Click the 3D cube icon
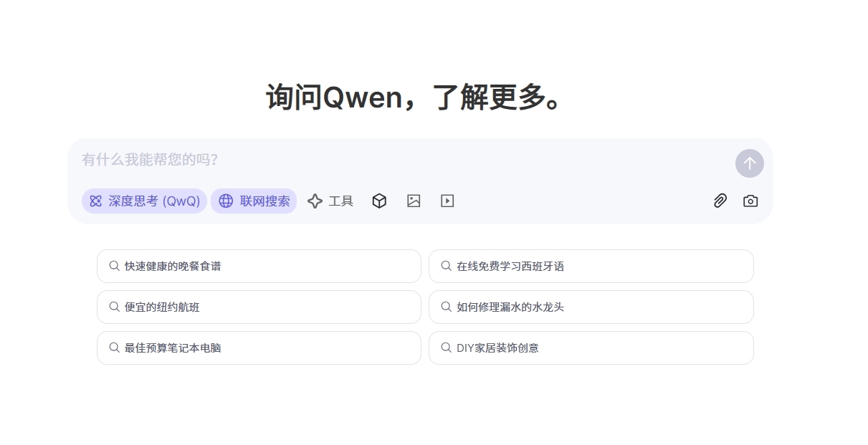This screenshot has width=868, height=445. [x=379, y=201]
